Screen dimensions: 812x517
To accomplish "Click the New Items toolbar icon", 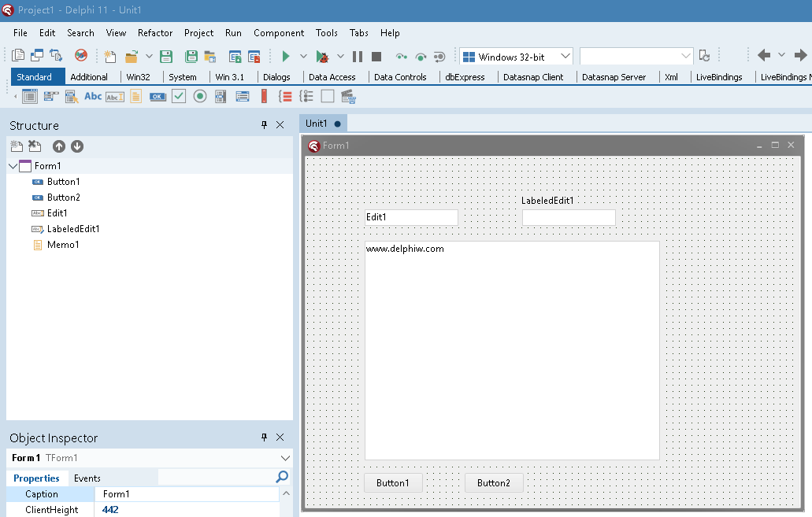I will [109, 56].
